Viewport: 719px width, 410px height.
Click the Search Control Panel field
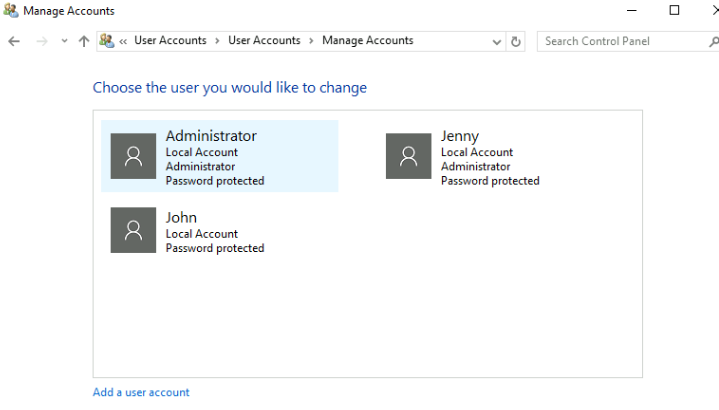coord(628,41)
